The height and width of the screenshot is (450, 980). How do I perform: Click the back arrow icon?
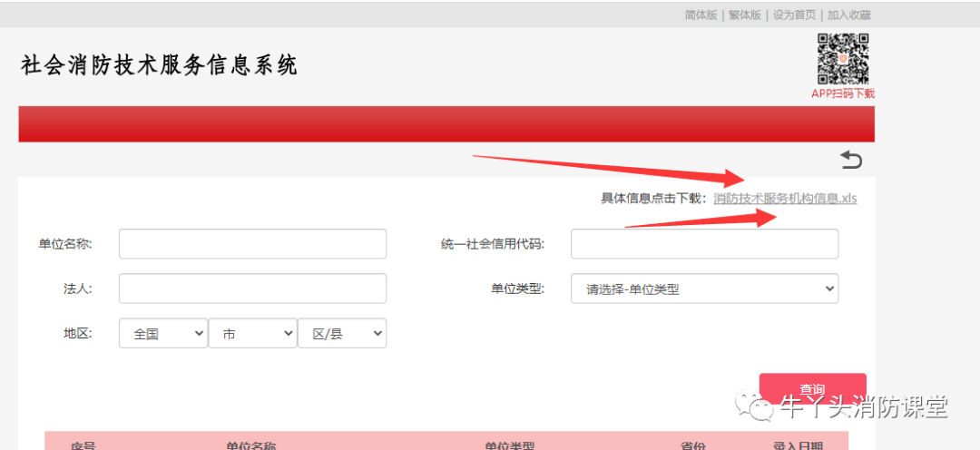[850, 160]
